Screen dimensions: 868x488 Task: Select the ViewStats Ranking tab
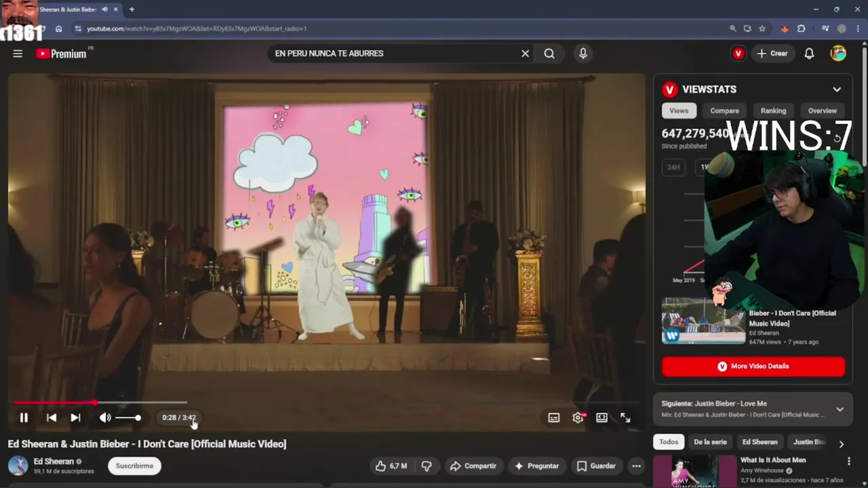click(x=773, y=110)
